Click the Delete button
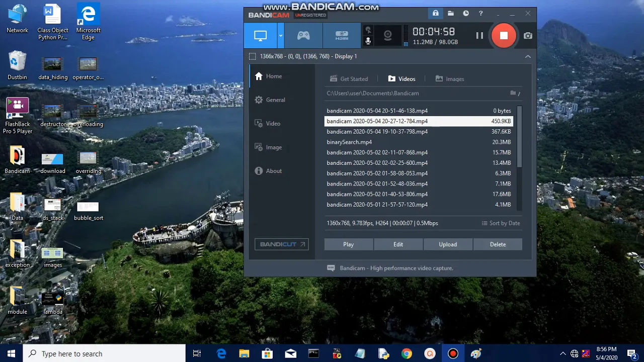Viewport: 644px width, 362px height. click(x=498, y=244)
